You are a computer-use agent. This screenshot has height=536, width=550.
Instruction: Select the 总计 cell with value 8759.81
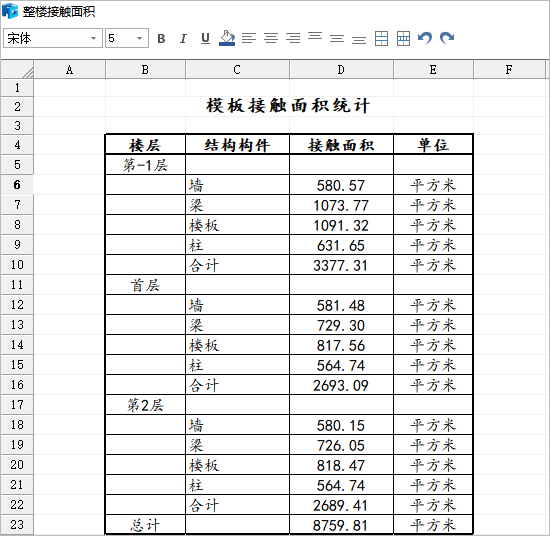click(341, 525)
